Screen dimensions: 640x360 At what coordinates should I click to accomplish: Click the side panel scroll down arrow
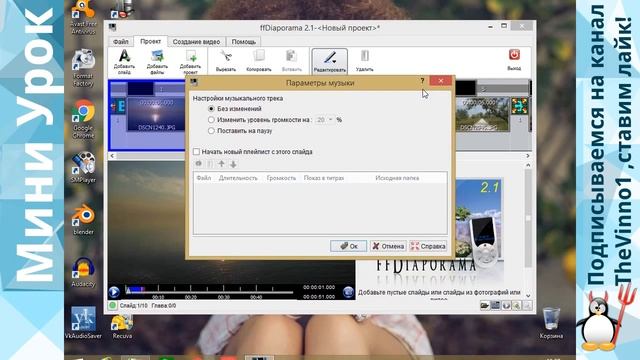[x=528, y=296]
